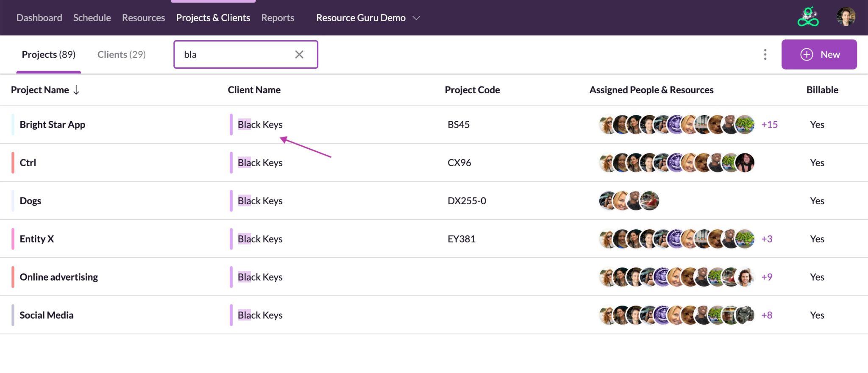Open the Ctrl project

point(28,163)
